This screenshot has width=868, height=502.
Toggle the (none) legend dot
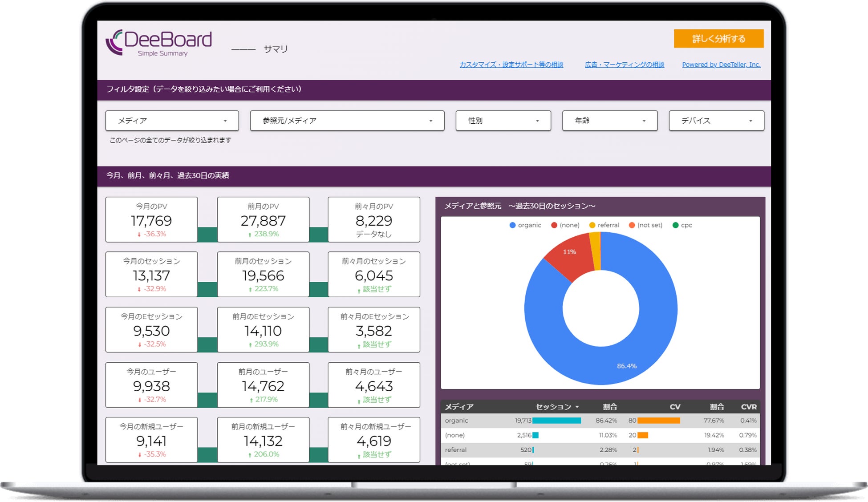tap(554, 225)
